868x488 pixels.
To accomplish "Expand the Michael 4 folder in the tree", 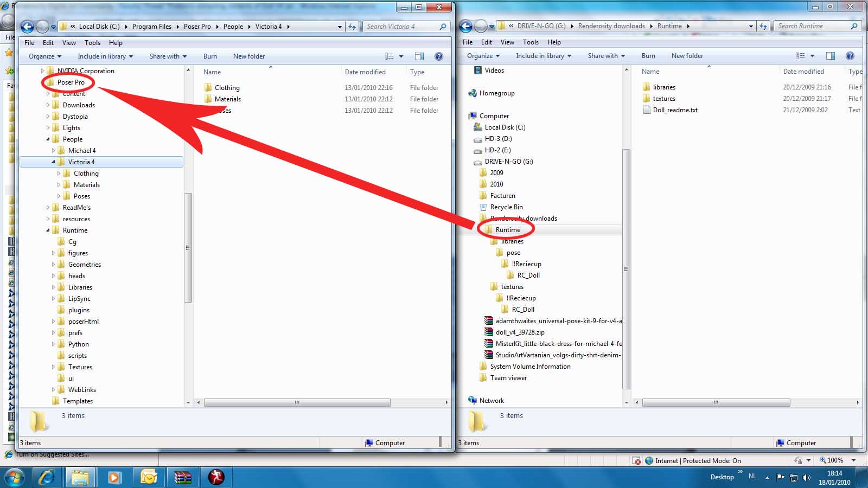I will tap(53, 151).
